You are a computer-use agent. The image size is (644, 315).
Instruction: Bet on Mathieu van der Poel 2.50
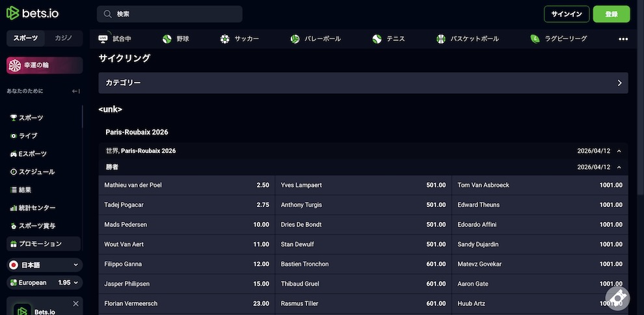click(187, 185)
